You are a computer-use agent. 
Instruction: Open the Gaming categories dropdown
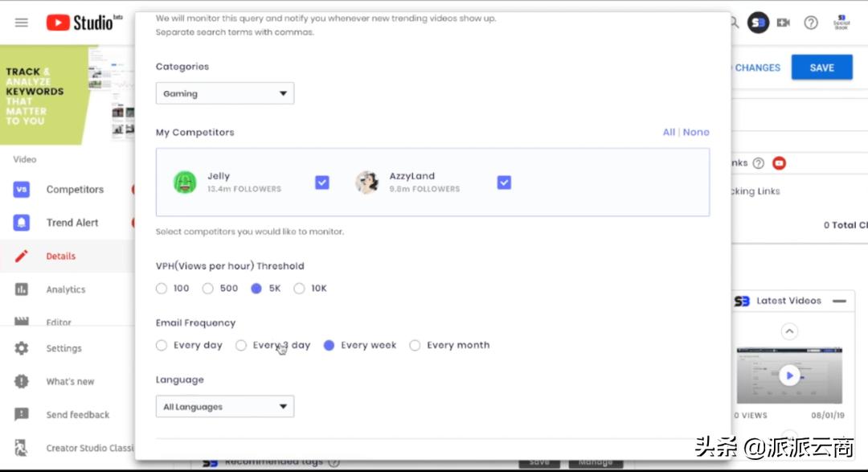(225, 93)
